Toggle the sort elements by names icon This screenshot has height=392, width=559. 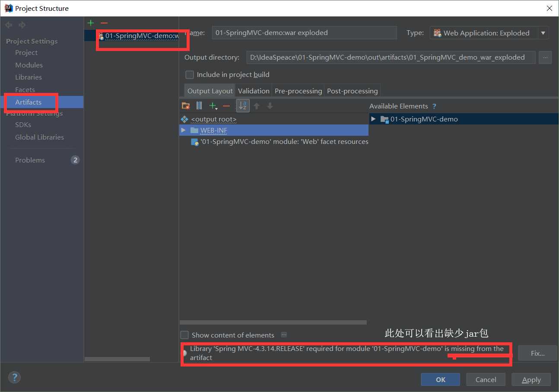tap(243, 105)
